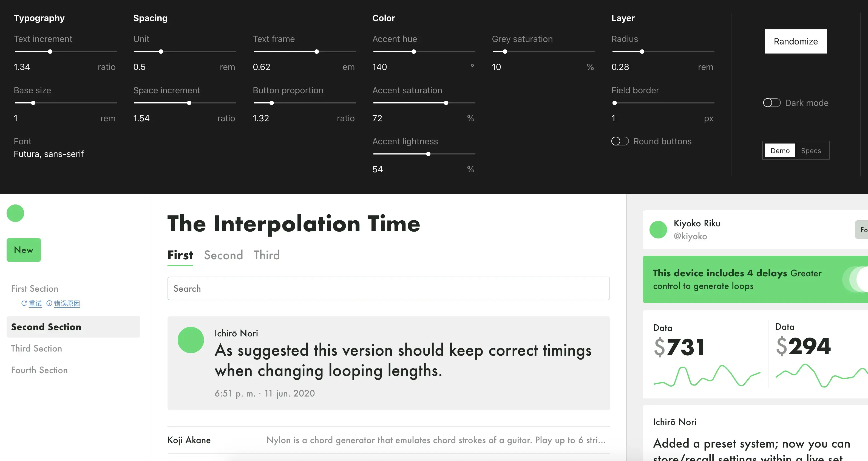Screen dimensions: 868x461
Task: Select the Specs view option
Action: pos(811,151)
